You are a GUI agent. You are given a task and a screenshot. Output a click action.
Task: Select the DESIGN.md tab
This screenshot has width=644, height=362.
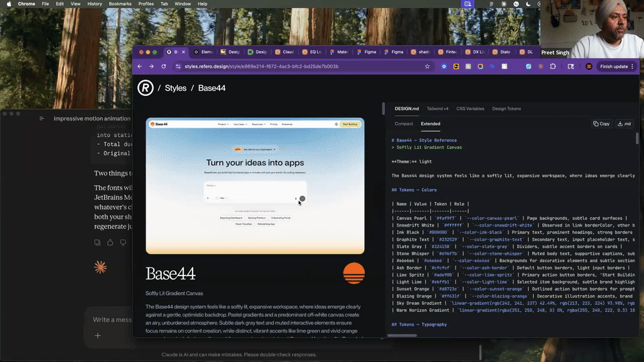pos(407,109)
